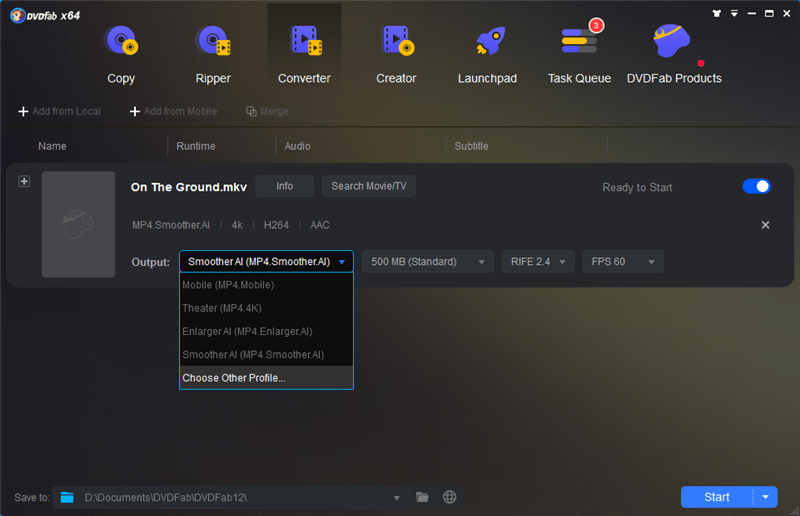Screen dimensions: 800x516
Task: Expand the On The Ground.mkv item with plus icon
Action: click(24, 181)
